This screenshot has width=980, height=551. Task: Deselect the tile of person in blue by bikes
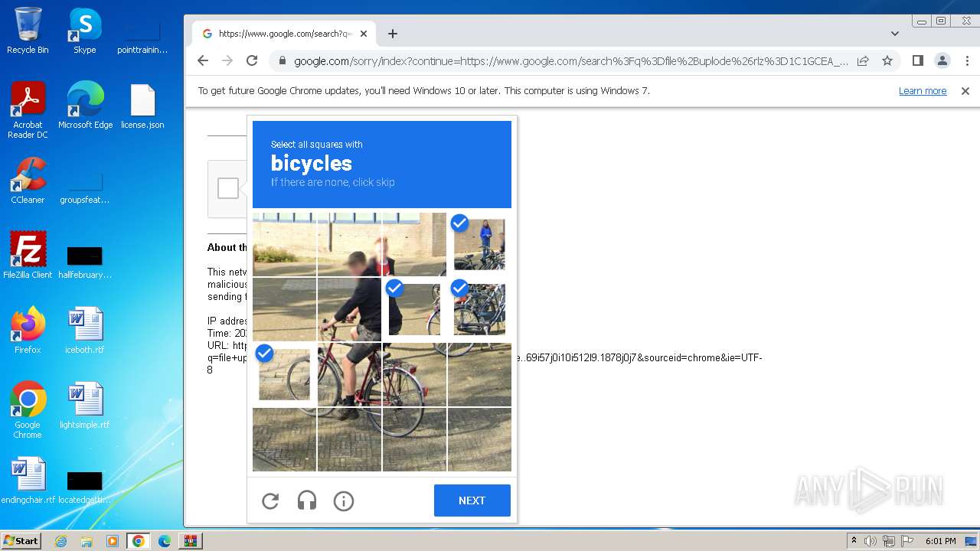pyautogui.click(x=479, y=244)
